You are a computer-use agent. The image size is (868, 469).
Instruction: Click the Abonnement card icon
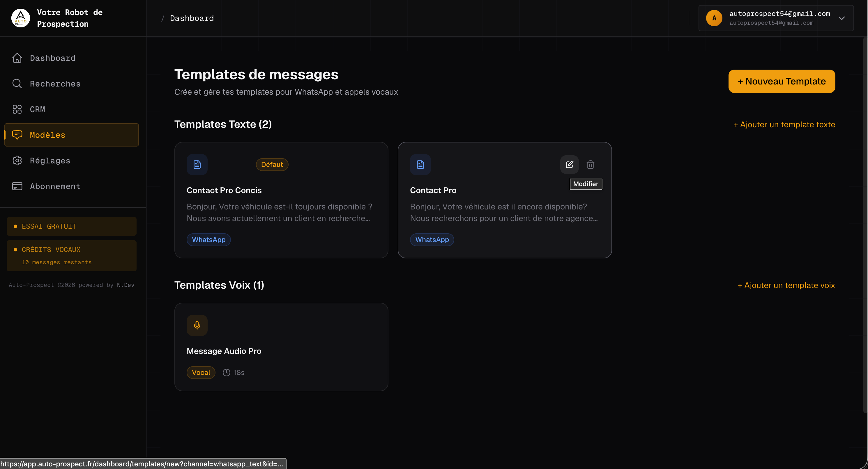point(17,186)
